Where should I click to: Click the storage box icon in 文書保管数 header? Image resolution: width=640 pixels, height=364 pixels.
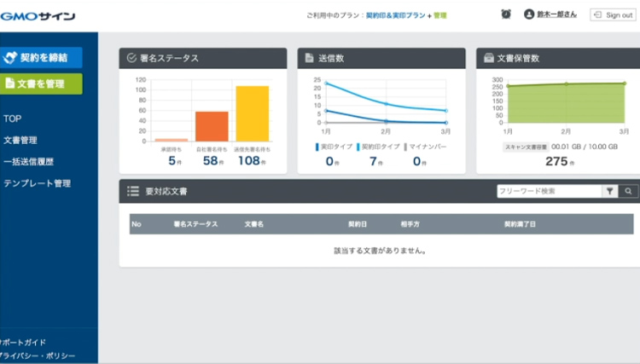pos(488,58)
